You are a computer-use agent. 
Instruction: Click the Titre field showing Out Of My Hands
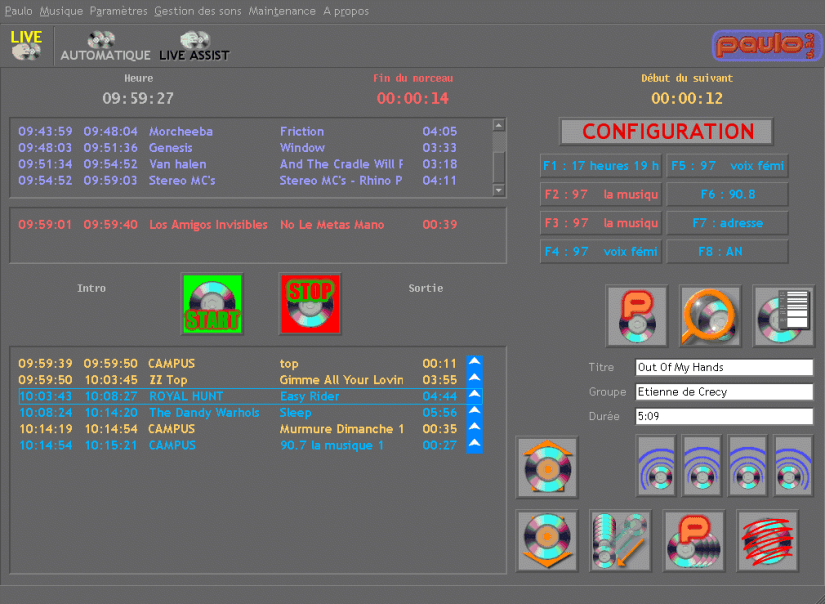(724, 367)
